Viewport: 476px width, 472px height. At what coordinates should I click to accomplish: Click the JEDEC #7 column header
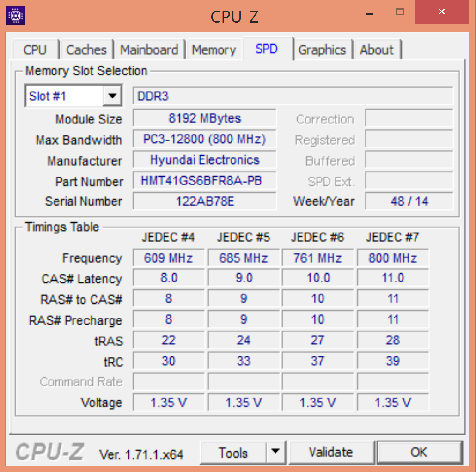[x=392, y=237]
